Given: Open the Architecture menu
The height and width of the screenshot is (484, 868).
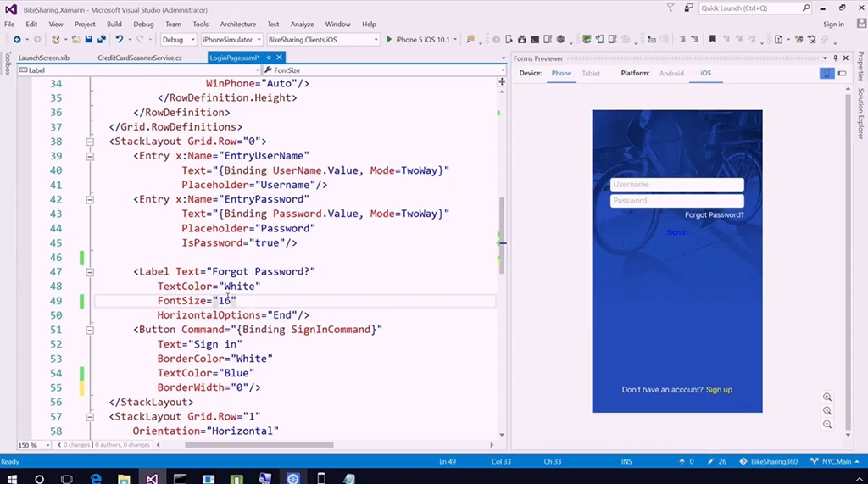Looking at the screenshot, I should (x=237, y=25).
